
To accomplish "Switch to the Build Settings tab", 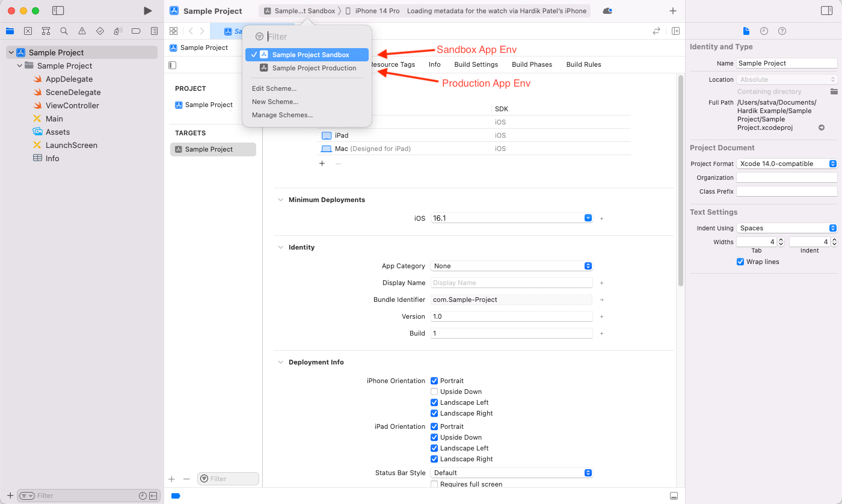I will [476, 64].
